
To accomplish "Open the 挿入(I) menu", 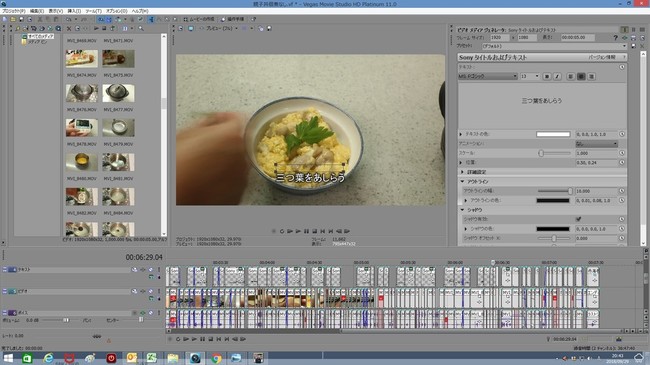I will pos(74,11).
